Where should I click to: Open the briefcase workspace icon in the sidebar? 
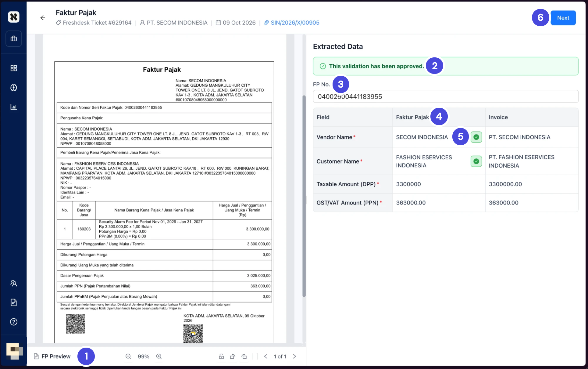[13, 38]
